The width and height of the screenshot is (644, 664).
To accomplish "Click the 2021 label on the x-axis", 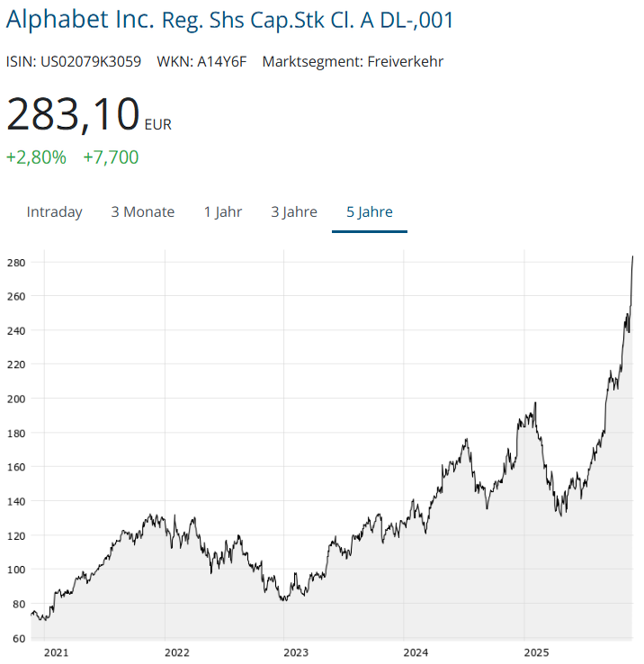I will coord(56,652).
